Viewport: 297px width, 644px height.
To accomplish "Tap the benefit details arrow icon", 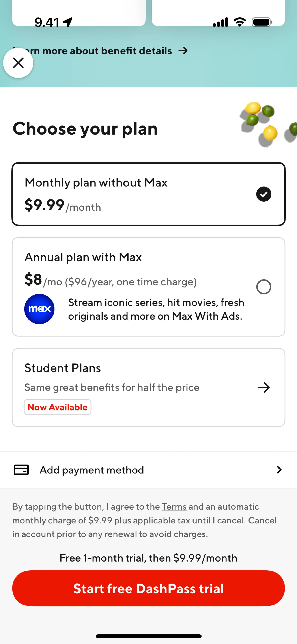I will 183,51.
